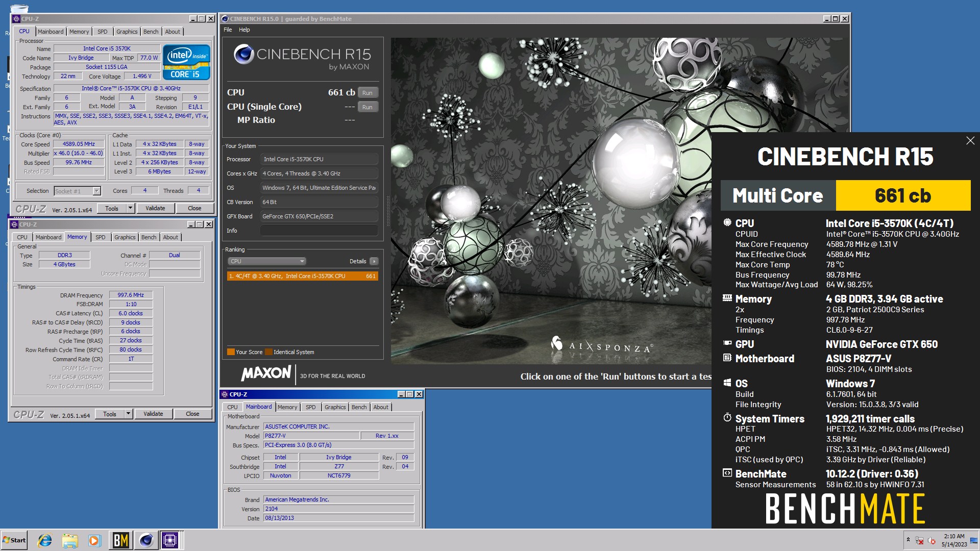
Task: Open the Cinebench File menu
Action: [228, 30]
